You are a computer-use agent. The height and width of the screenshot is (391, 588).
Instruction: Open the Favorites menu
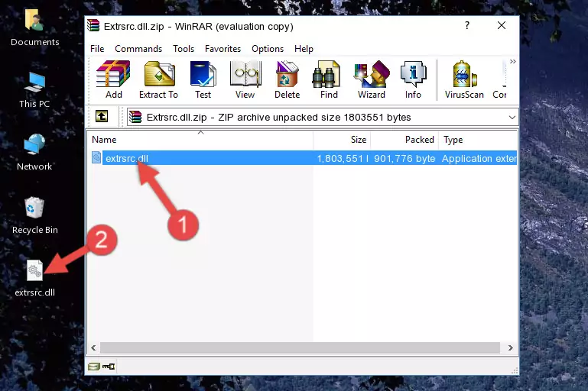[223, 49]
